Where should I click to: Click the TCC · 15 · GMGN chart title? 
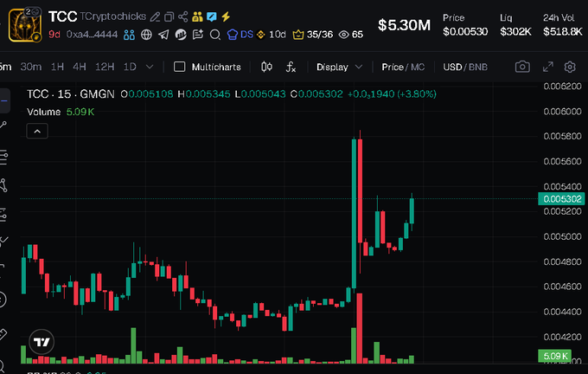click(x=71, y=93)
